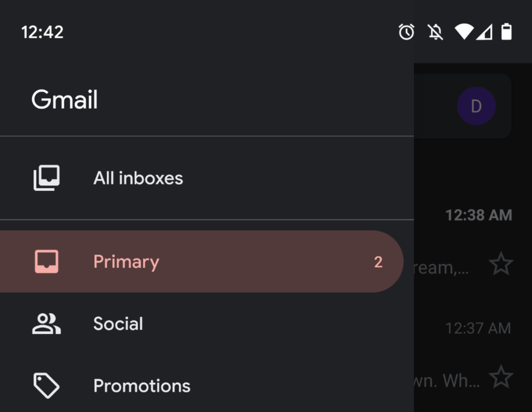Click the time display showing 12:42

42,31
